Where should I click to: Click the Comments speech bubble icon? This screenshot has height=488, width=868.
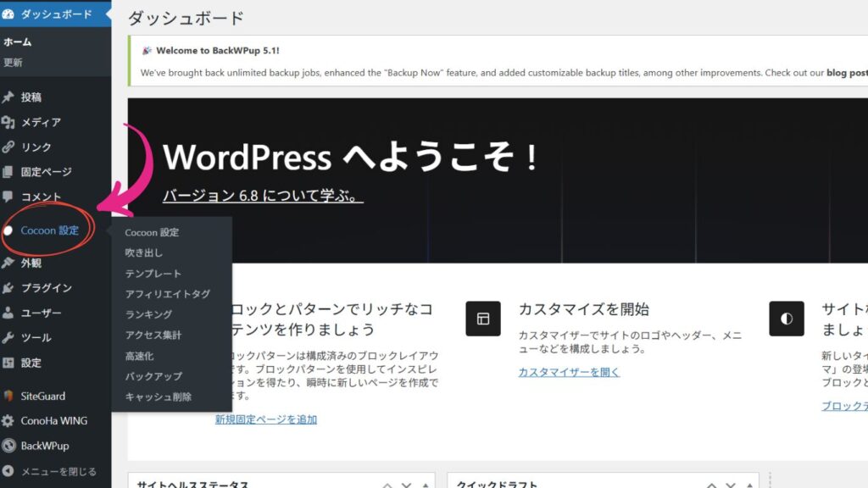point(8,197)
